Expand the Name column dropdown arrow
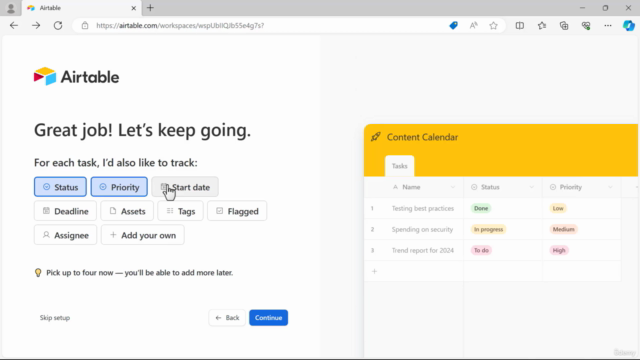 click(453, 187)
